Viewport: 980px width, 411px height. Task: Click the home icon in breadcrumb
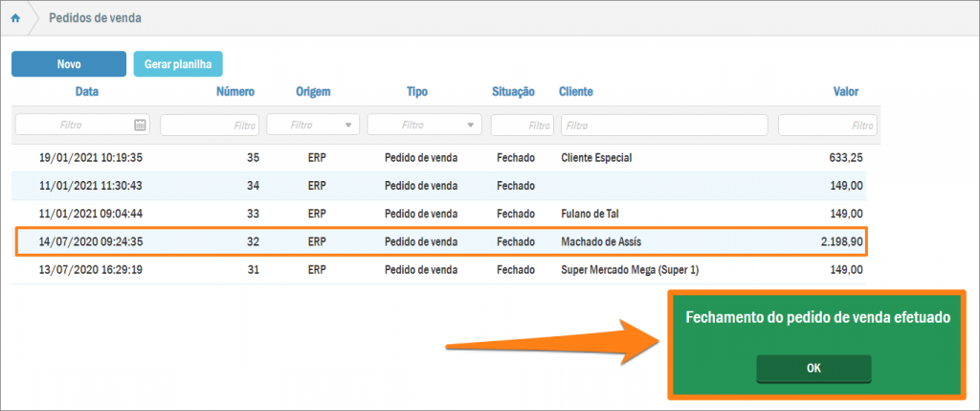[15, 18]
